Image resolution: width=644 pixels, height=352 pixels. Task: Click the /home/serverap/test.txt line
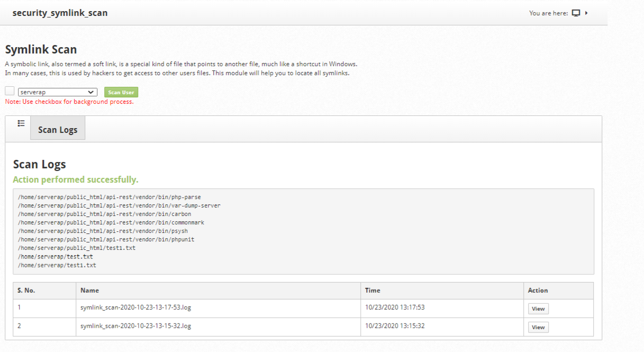pos(56,257)
